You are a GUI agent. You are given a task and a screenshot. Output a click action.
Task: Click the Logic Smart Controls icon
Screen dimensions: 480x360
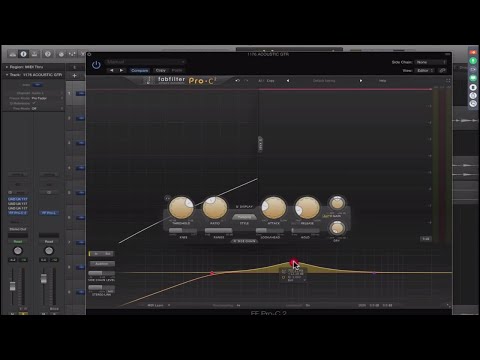(61, 54)
